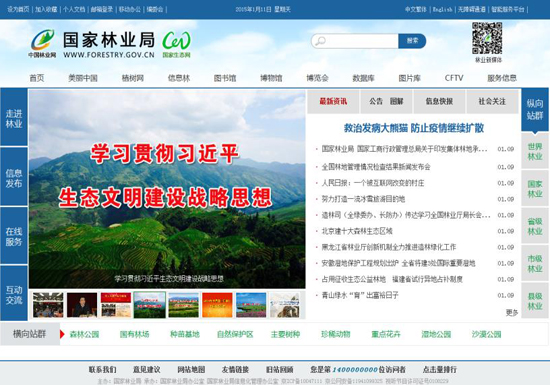
Task: Select 省级林业 in the right sidebar
Action: 535,226
